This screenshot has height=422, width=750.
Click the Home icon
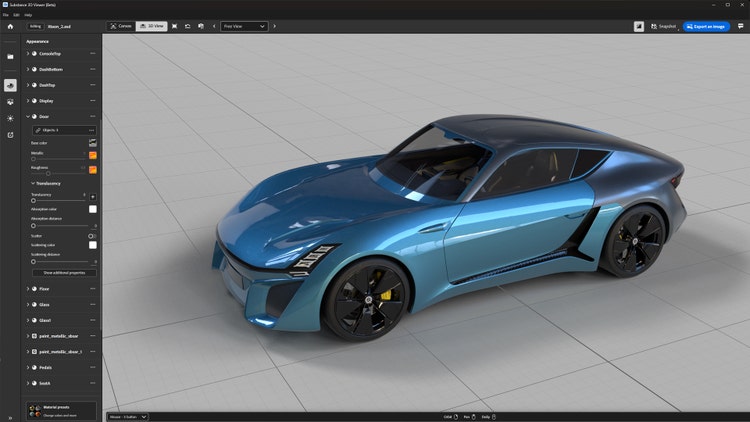click(10, 26)
